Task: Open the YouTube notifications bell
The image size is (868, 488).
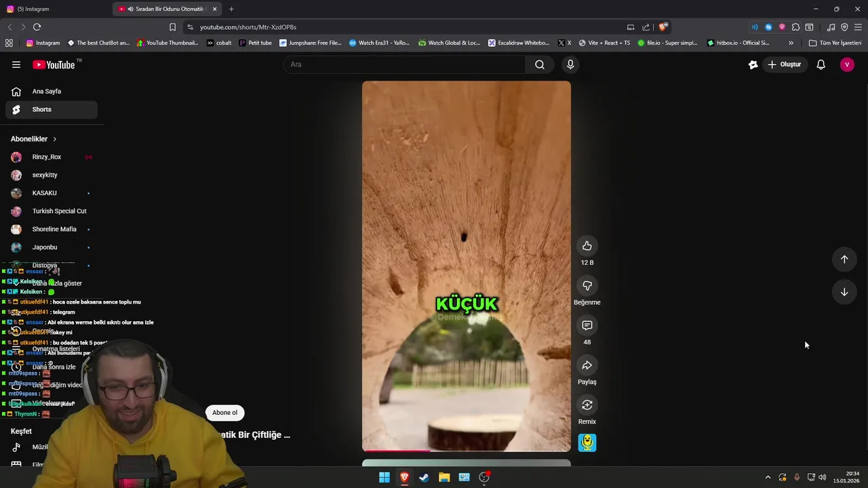Action: point(821,64)
